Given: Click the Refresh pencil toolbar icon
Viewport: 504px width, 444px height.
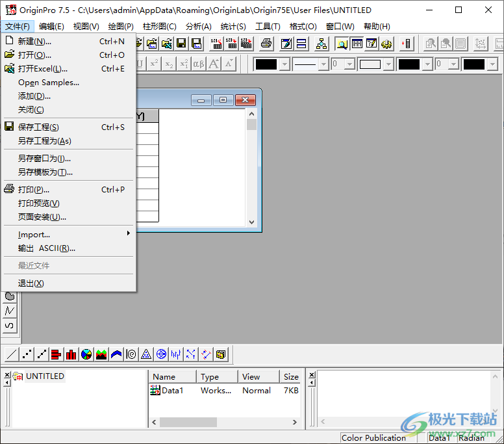Looking at the screenshot, I should (286, 44).
